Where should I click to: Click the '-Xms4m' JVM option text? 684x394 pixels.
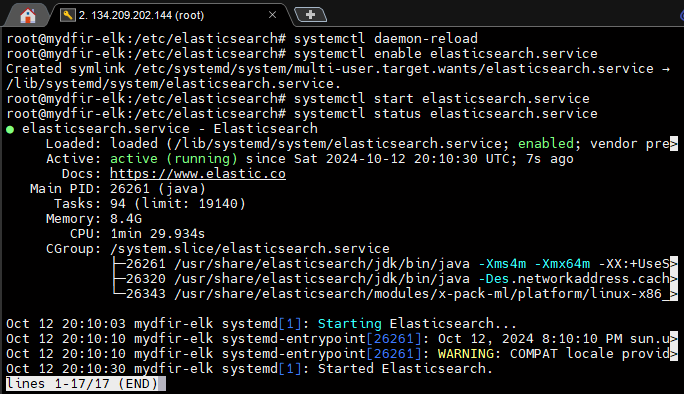[x=502, y=264]
